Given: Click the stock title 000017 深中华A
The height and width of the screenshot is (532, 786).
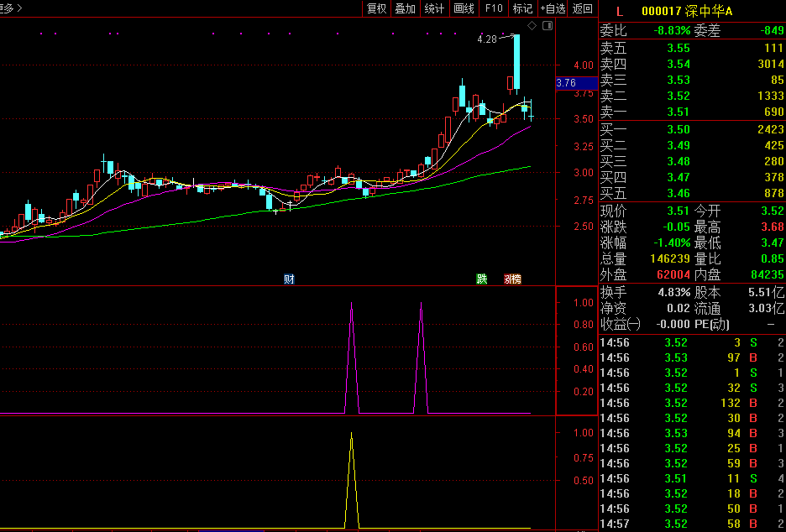Looking at the screenshot, I should tap(687, 12).
